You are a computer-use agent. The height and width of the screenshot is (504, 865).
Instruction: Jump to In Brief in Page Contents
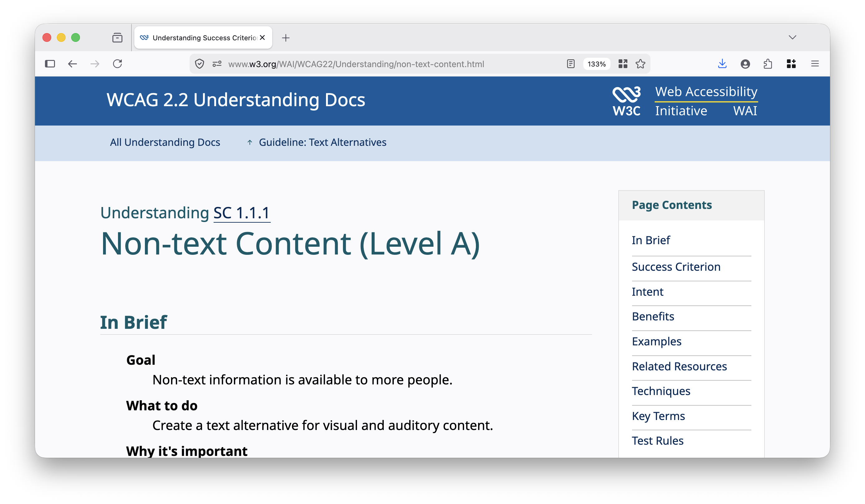click(x=651, y=240)
